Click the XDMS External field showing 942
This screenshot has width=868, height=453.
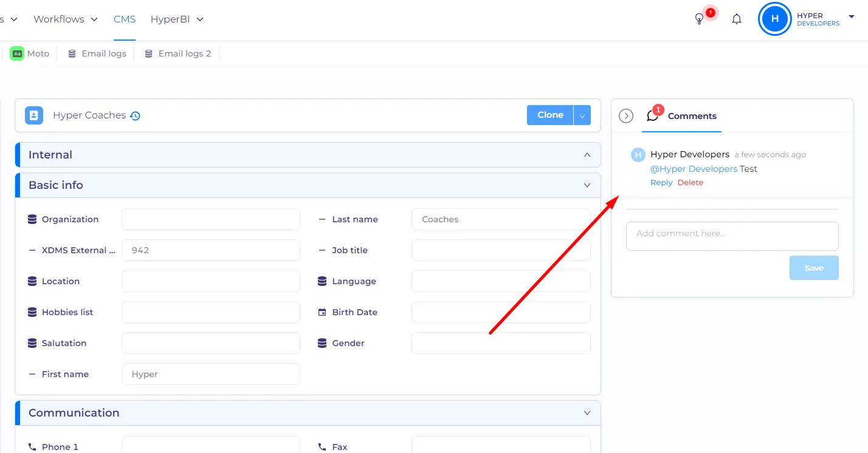point(211,250)
